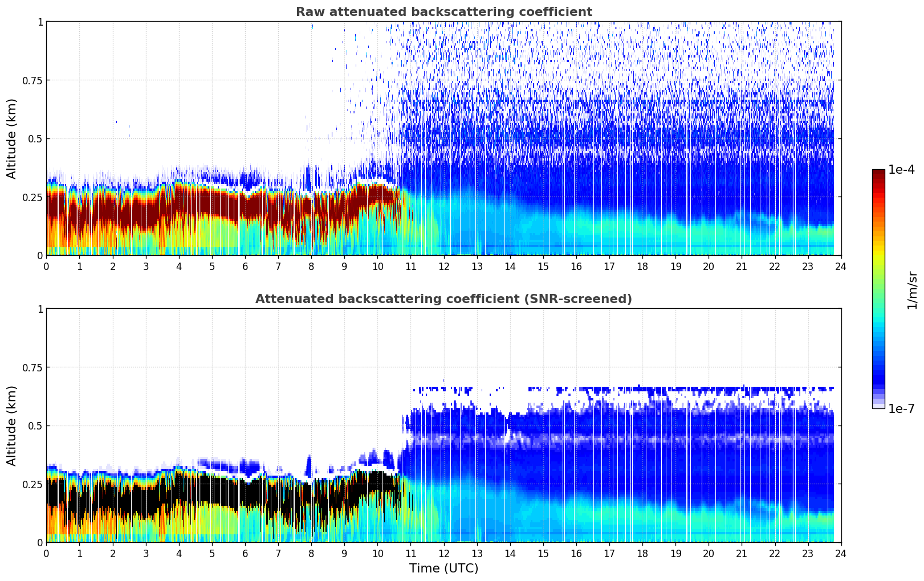Click time tick "15" under the raw plot
Screen dimensions: 924x581
pos(543,266)
